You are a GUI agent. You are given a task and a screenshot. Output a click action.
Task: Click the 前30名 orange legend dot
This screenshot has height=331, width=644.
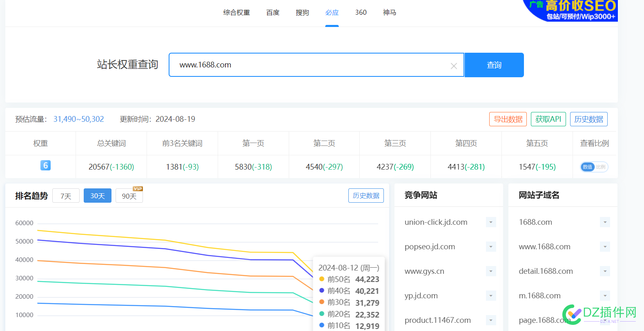322,302
